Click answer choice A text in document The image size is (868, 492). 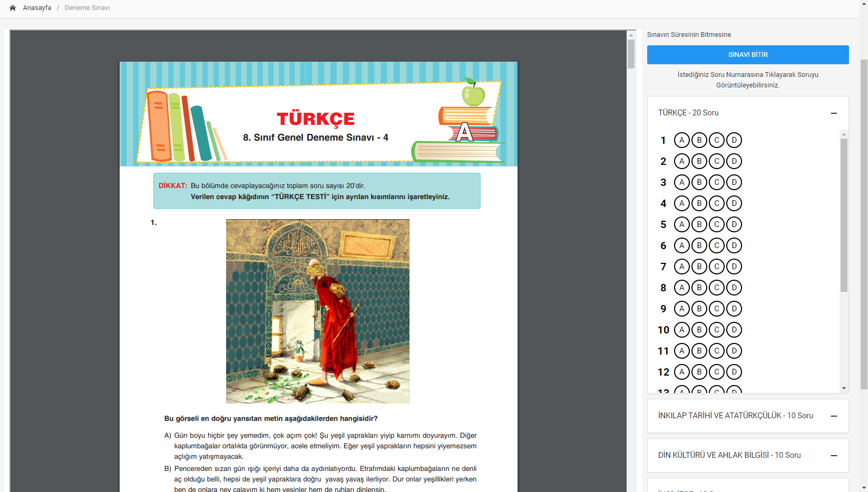[320, 446]
